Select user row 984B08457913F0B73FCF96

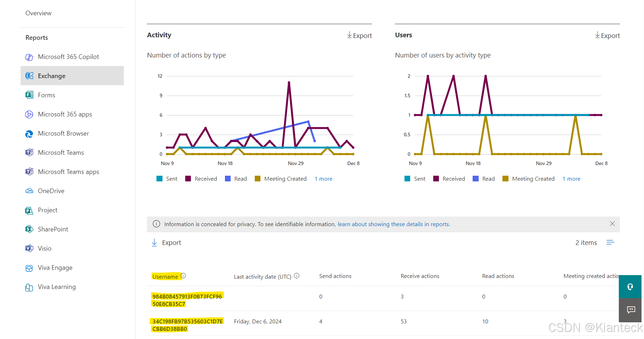pyautogui.click(x=187, y=300)
